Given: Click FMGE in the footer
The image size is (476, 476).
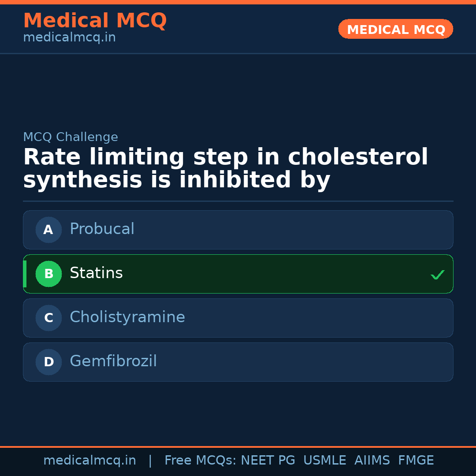Looking at the screenshot, I should pos(416,461).
